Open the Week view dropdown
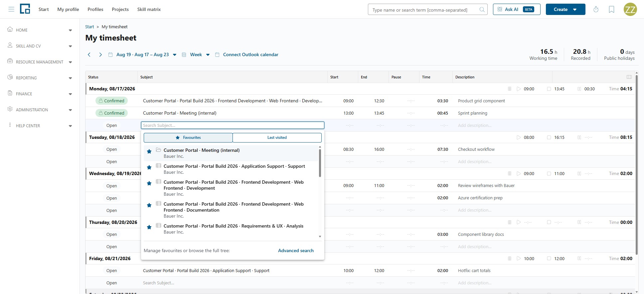The width and height of the screenshot is (644, 294). coord(196,54)
